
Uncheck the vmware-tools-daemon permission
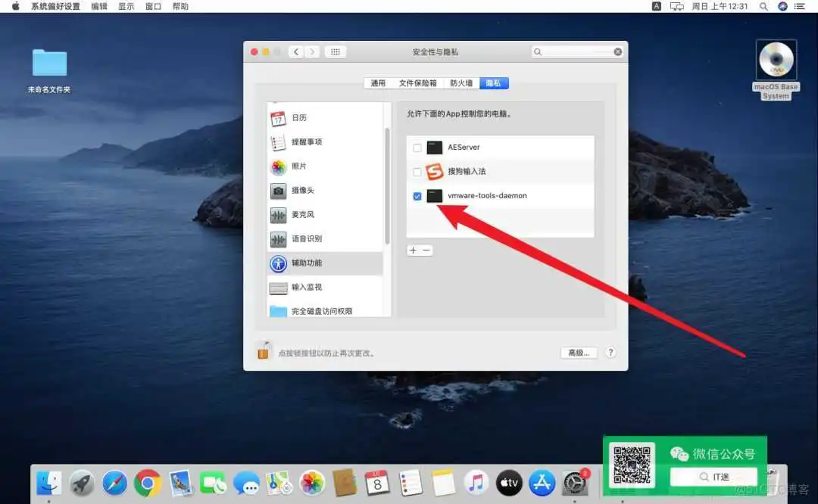[x=417, y=196]
